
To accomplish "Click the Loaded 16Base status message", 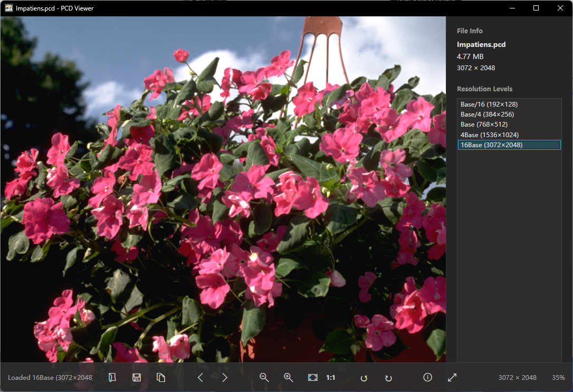I will click(51, 377).
